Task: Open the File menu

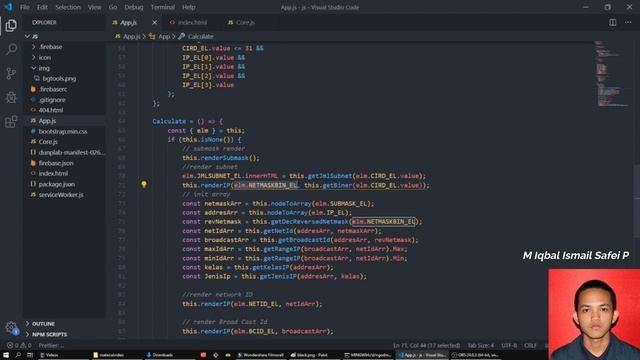Action: coord(25,7)
